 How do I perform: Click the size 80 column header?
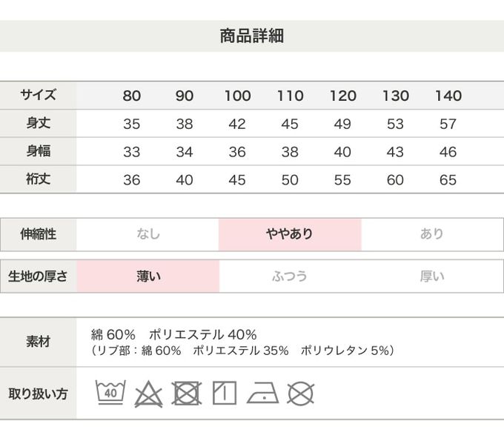pos(132,96)
